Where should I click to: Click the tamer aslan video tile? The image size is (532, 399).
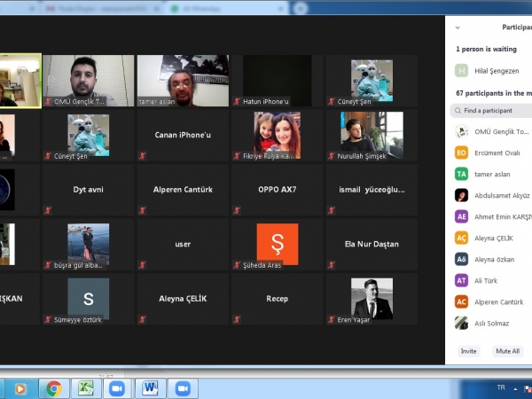183,81
